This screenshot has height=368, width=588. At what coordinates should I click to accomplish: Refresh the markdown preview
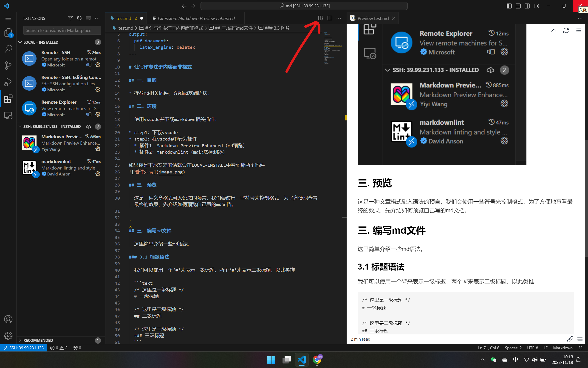click(x=566, y=30)
